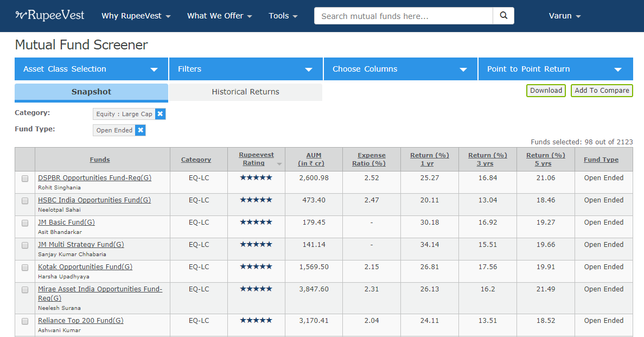Click the Rupeevest Rating sort arrow
The image size is (644, 337).
[279, 164]
